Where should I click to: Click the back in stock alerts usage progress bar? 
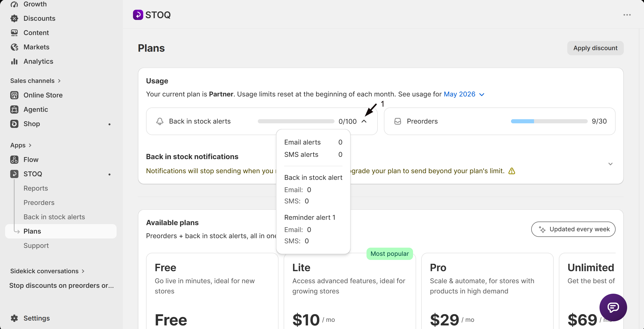click(296, 121)
